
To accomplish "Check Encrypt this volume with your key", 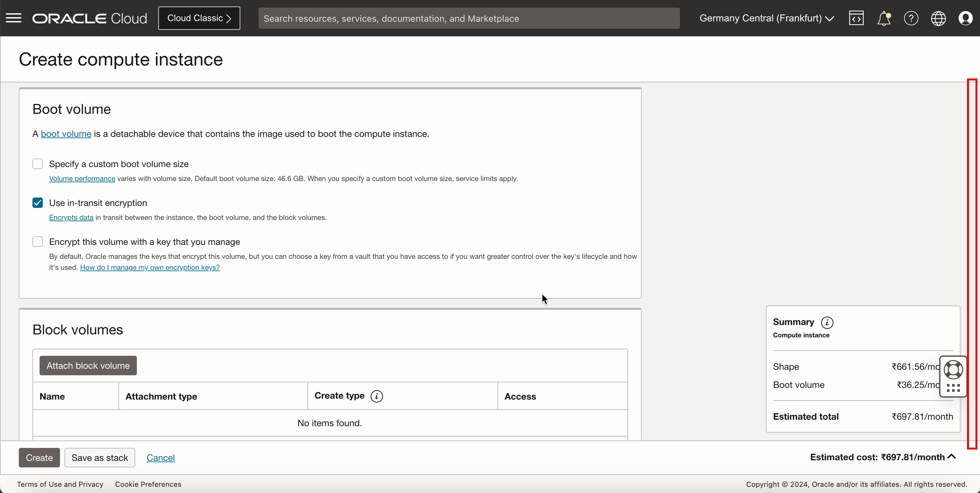I will point(38,242).
